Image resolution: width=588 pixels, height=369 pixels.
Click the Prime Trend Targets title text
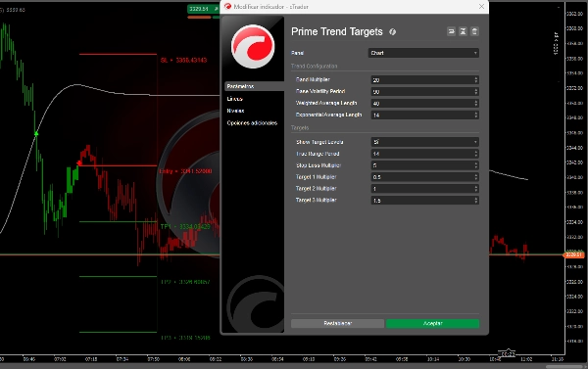337,32
